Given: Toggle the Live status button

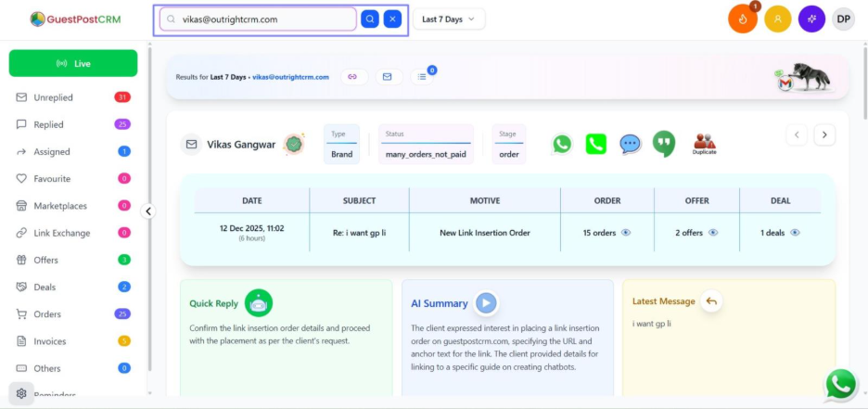Looking at the screenshot, I should [x=73, y=63].
